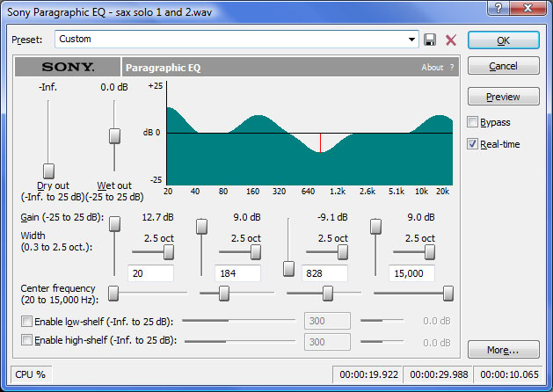Click band 1 gain slider handle at 12.7 dB

coord(114,223)
